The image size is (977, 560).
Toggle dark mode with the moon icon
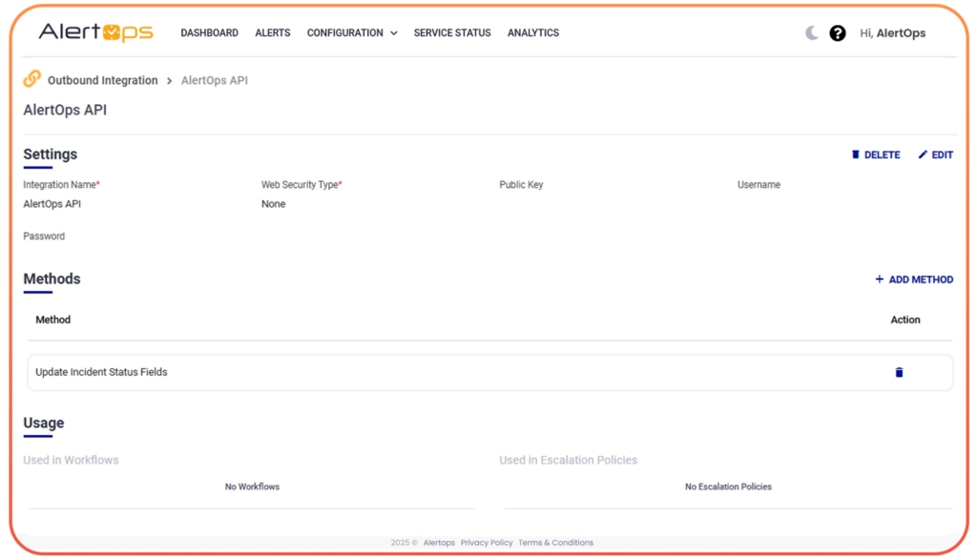[x=810, y=31]
